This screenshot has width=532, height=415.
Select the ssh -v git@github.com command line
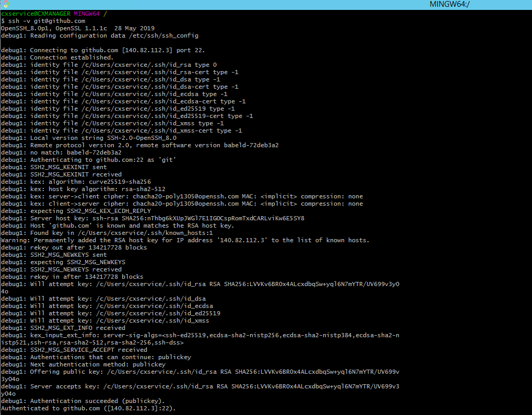click(x=42, y=21)
